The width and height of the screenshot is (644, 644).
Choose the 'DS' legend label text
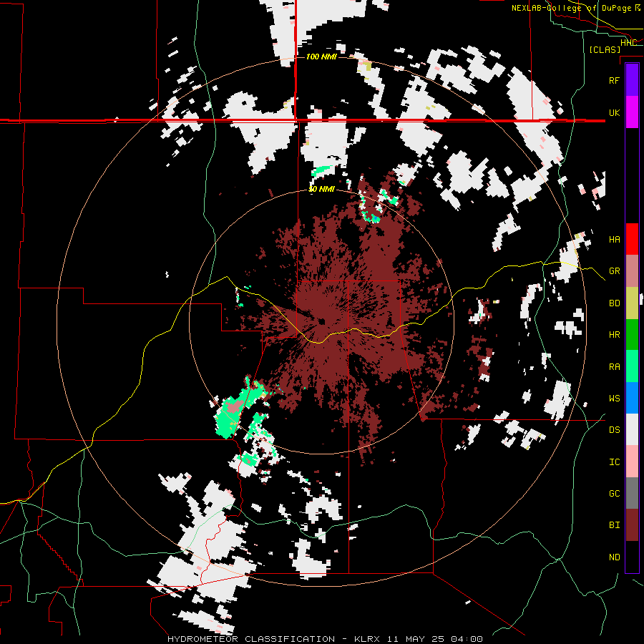[614, 430]
